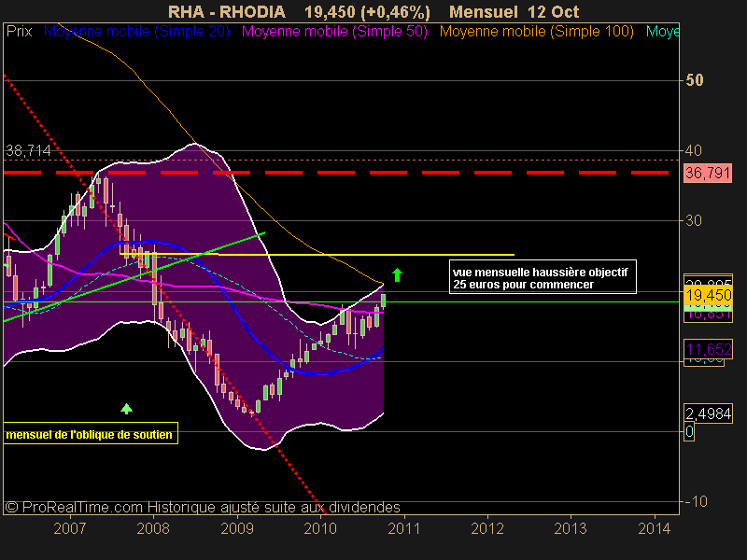Click the 2009 year label on time axis
The image size is (747, 560).
pyautogui.click(x=237, y=528)
